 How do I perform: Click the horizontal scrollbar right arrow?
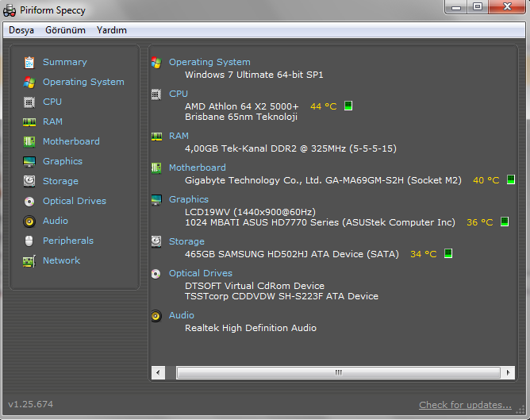click(509, 372)
